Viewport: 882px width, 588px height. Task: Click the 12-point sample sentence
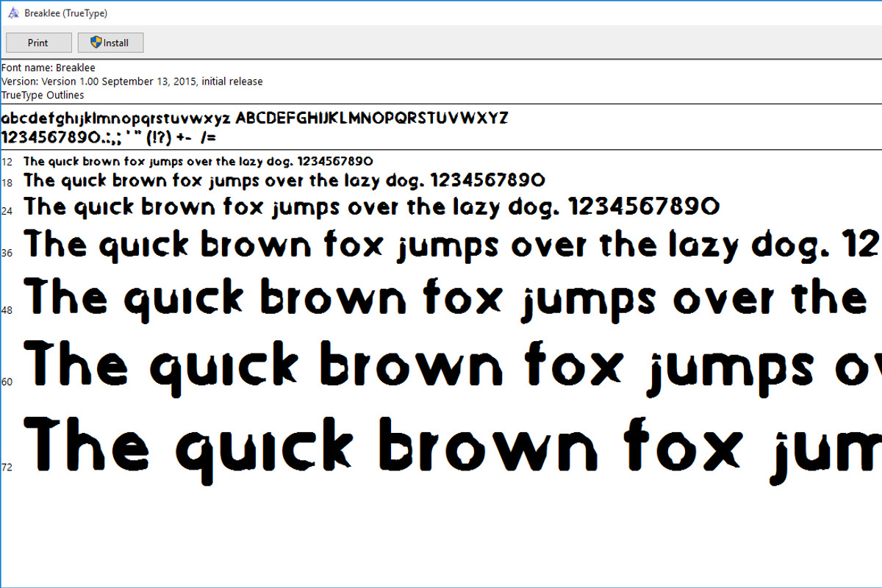pos(198,161)
